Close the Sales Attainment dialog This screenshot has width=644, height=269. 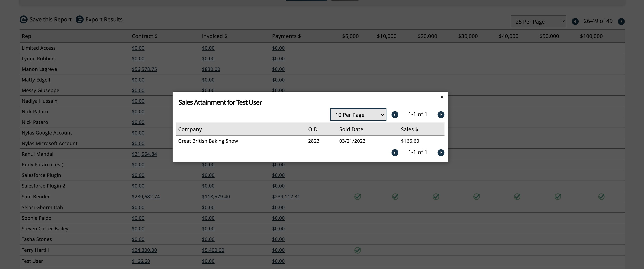[x=442, y=97]
